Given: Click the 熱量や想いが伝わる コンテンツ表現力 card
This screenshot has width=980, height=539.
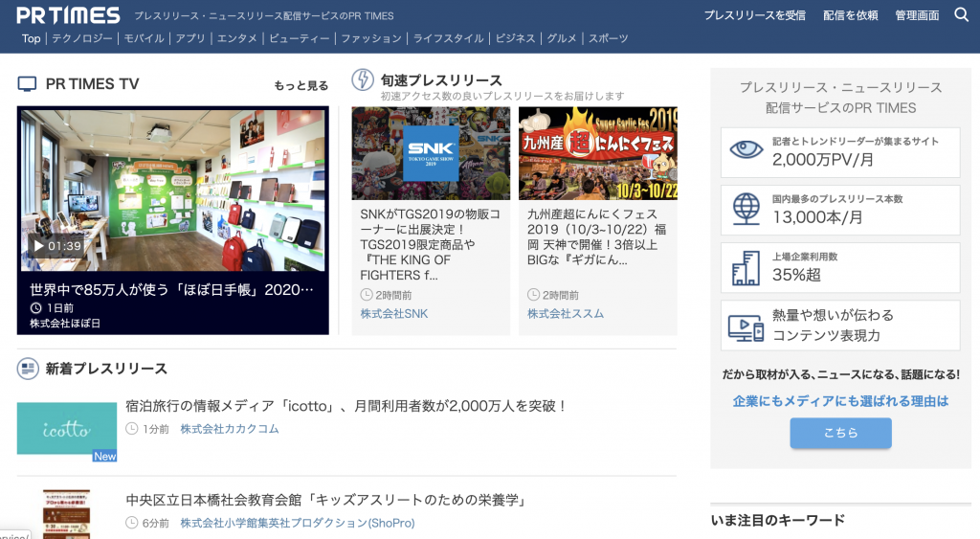Looking at the screenshot, I should coord(840,326).
